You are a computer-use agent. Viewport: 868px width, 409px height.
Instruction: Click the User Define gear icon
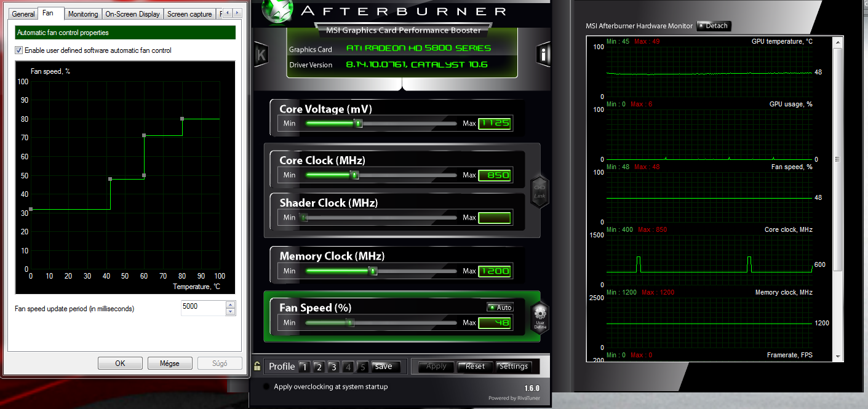tap(540, 318)
